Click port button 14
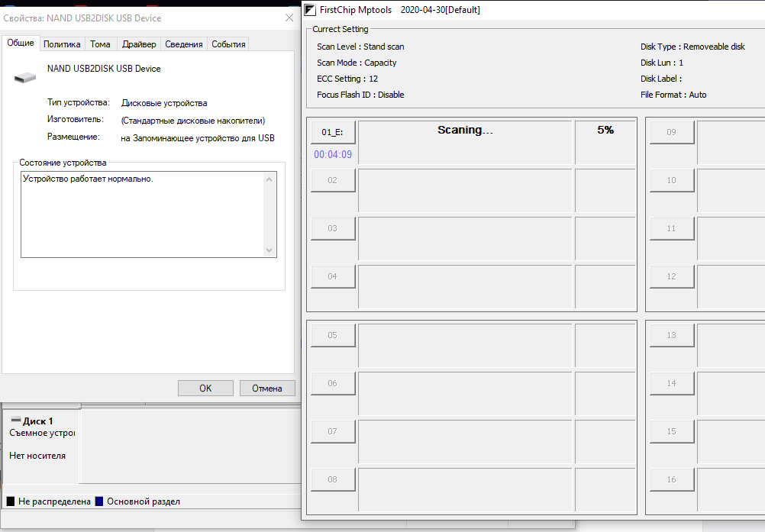 [672, 384]
